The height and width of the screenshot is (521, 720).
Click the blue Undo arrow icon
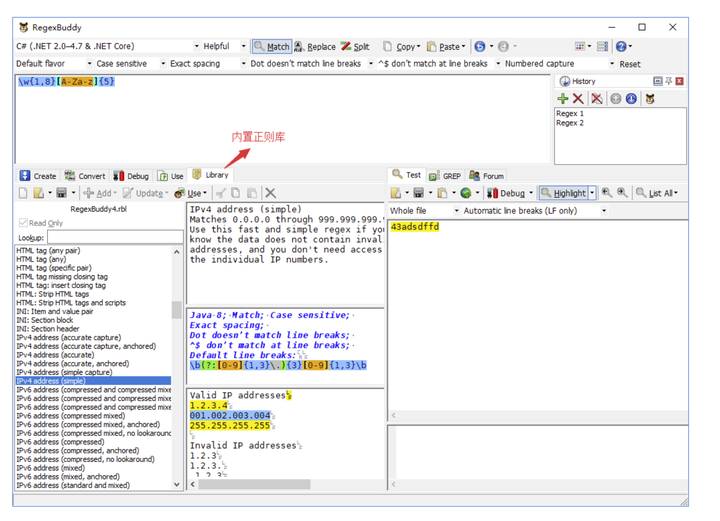[x=480, y=46]
